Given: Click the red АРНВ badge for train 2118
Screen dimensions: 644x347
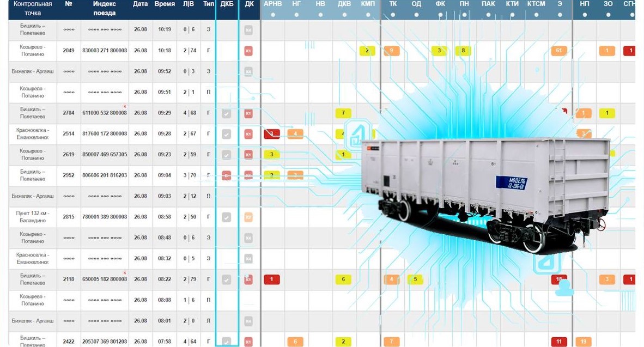Looking at the screenshot, I should tap(271, 279).
